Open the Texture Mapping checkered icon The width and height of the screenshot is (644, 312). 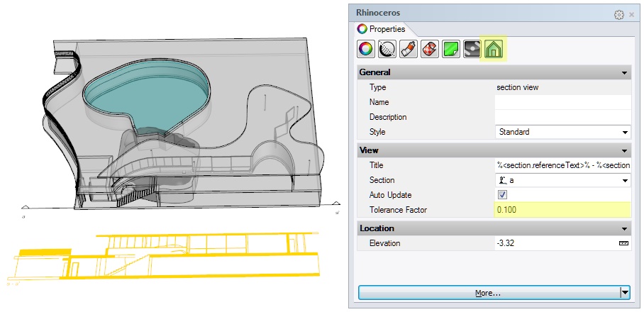pos(429,49)
